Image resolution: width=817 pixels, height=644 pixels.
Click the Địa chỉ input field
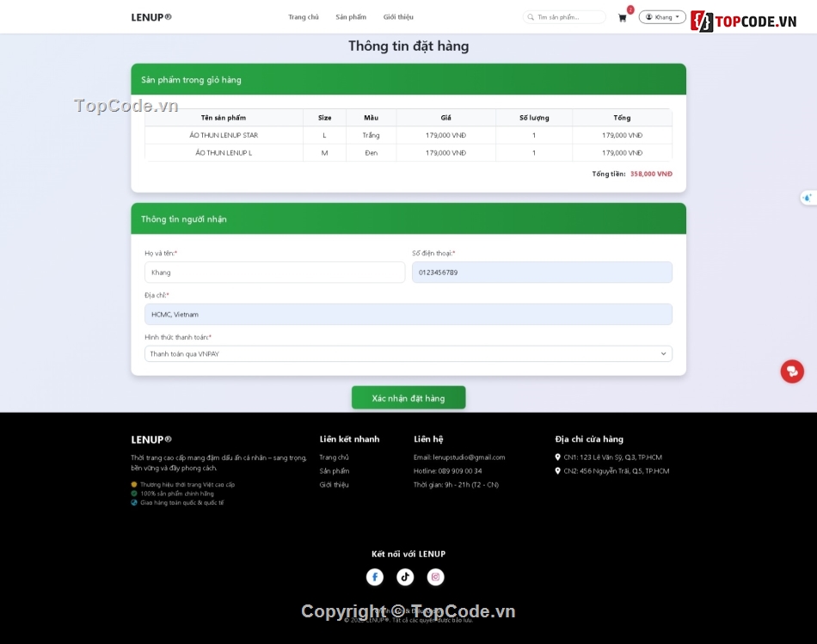(408, 314)
